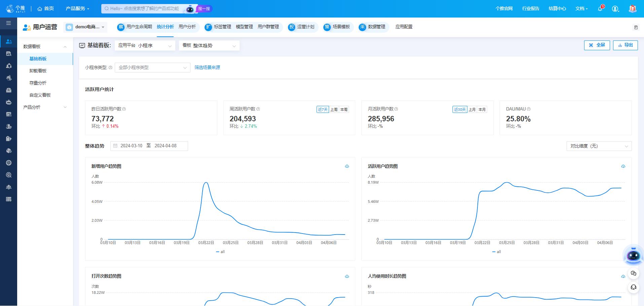Download the 新增用户趋势图 chart

tap(347, 166)
